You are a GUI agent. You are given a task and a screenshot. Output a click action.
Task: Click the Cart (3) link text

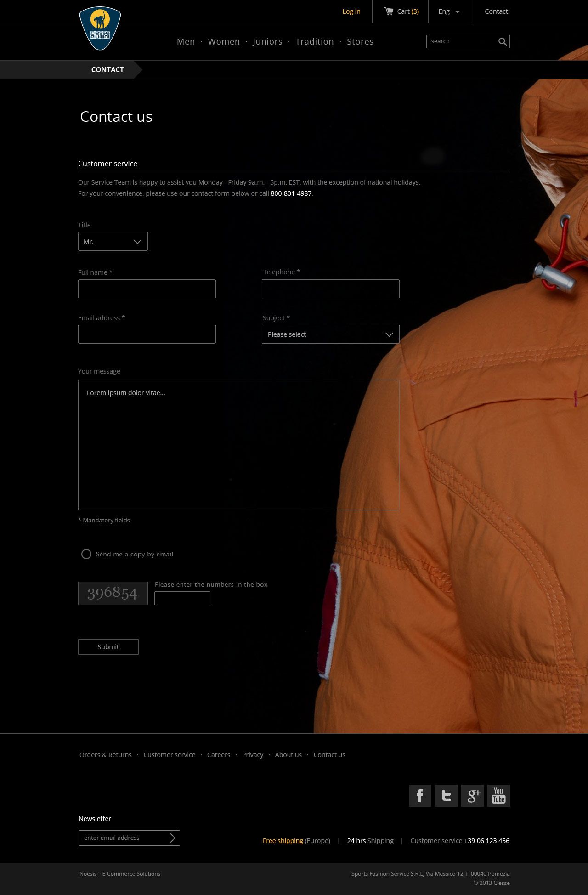pos(408,11)
